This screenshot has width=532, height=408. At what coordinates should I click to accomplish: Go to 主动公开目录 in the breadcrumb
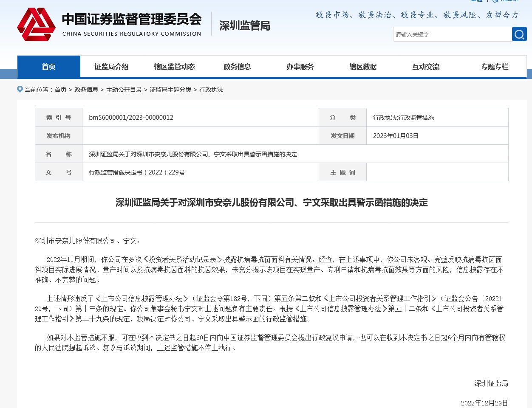point(124,90)
